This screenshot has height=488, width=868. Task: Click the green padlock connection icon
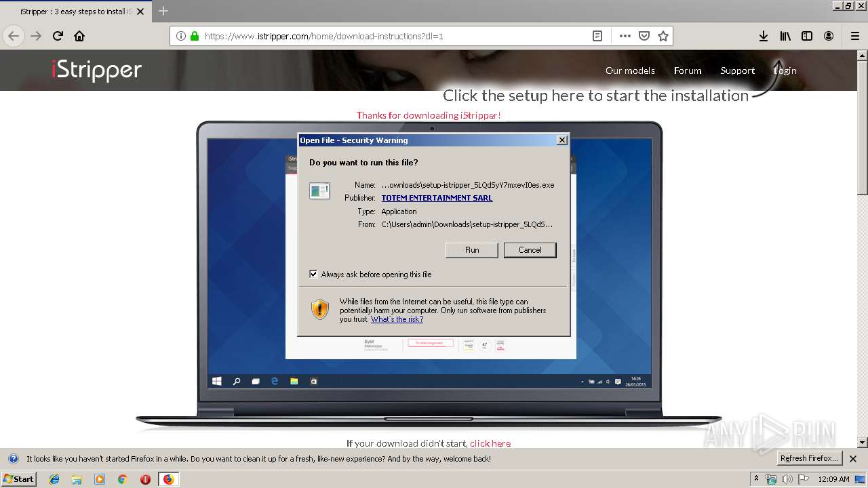click(195, 36)
